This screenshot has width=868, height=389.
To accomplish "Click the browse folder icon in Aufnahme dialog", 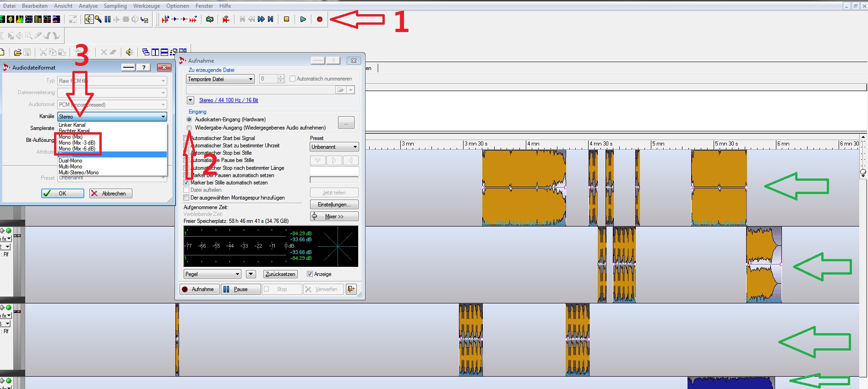I will point(340,90).
